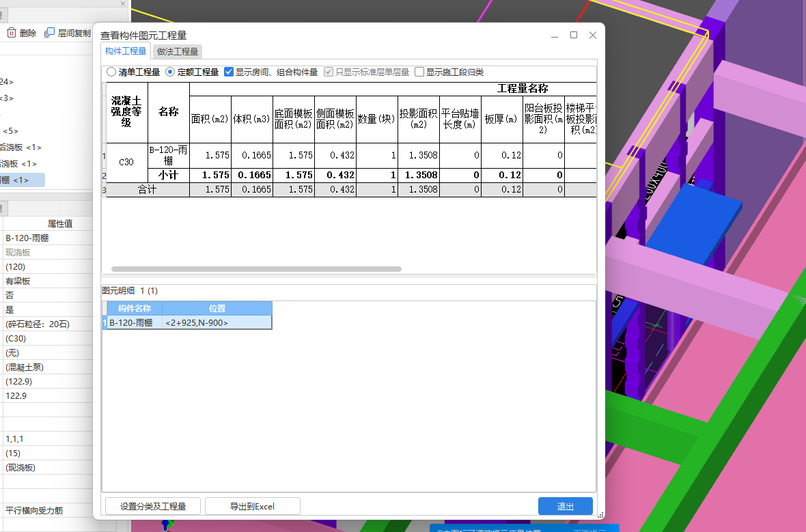Close the left panel with X icon
The width and height of the screenshot is (806, 532).
[123, 3]
